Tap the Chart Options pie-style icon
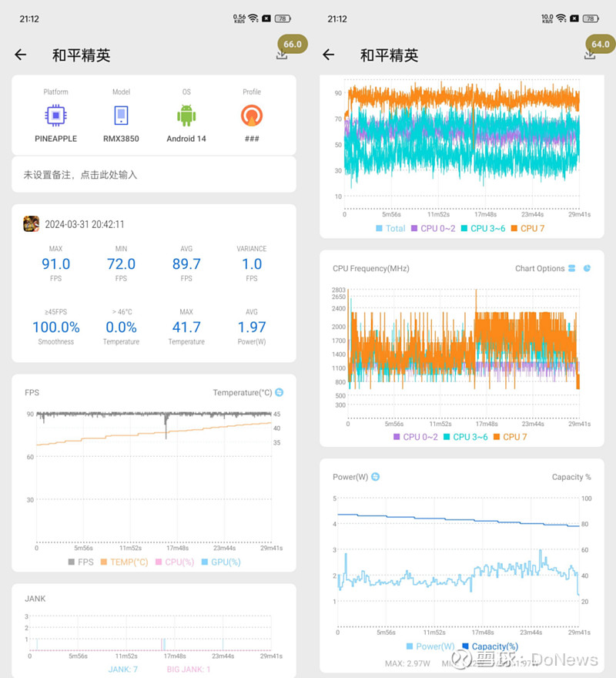616x678 pixels. tap(587, 268)
